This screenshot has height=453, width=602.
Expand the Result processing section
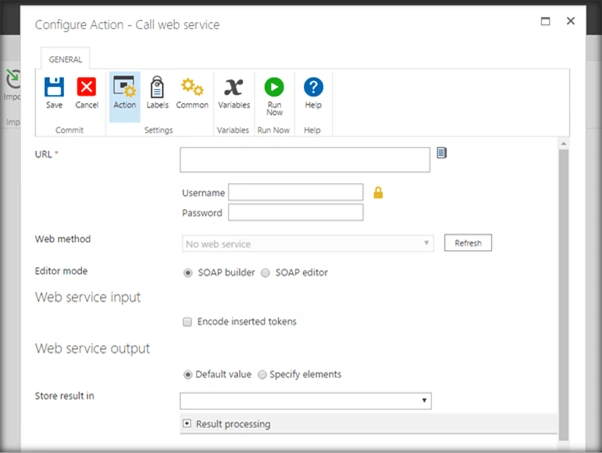(x=187, y=423)
